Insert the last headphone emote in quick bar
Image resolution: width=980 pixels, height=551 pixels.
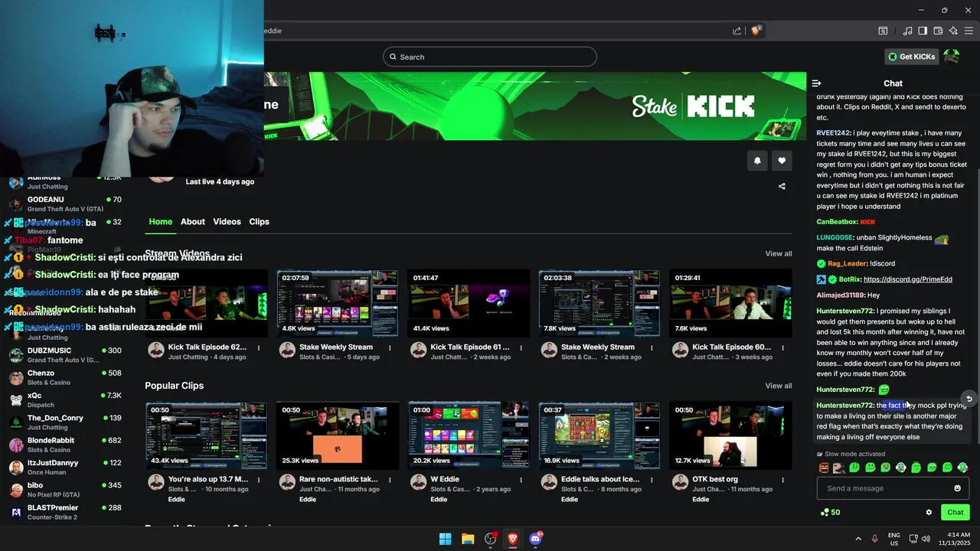[962, 468]
